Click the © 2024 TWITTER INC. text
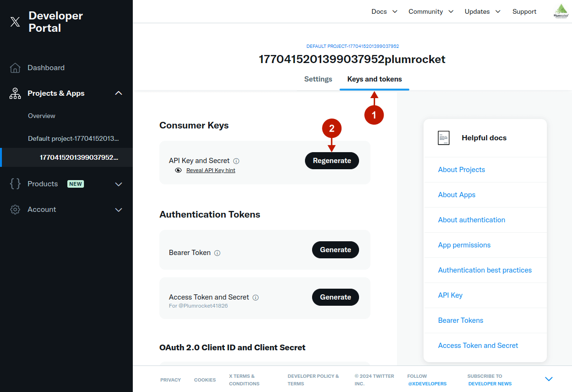 (x=374, y=380)
